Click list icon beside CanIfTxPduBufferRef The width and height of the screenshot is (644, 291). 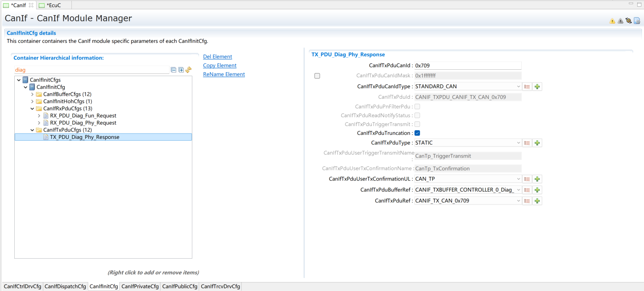point(527,190)
